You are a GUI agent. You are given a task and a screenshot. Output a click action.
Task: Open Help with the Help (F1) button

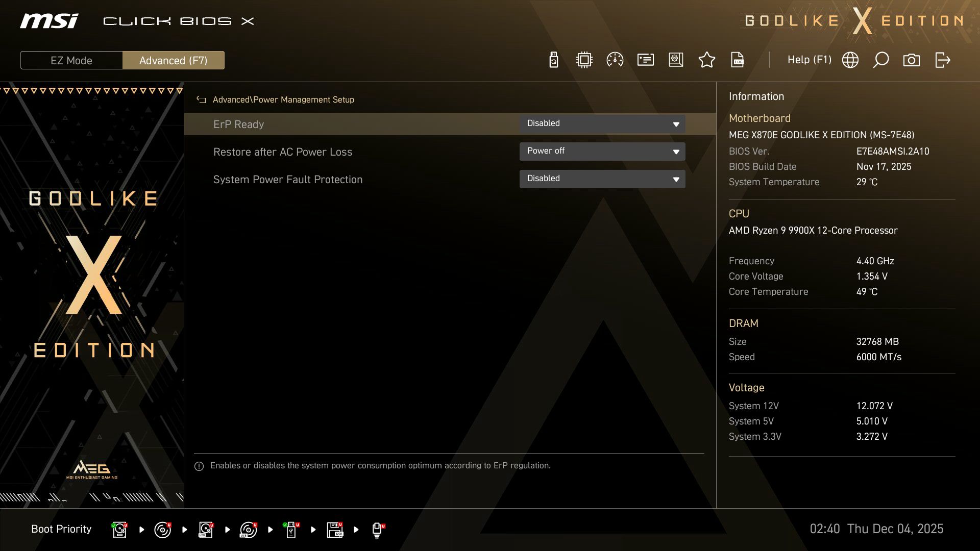(x=810, y=60)
